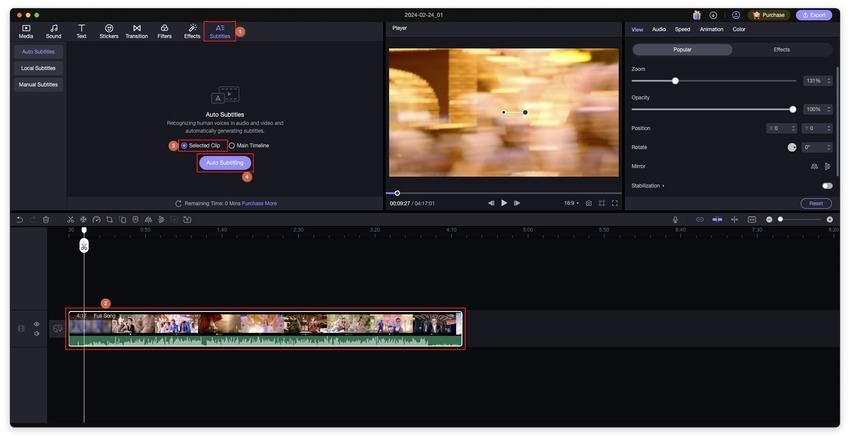Open the 16:9 aspect ratio dropdown
The image size is (850, 439).
[571, 203]
